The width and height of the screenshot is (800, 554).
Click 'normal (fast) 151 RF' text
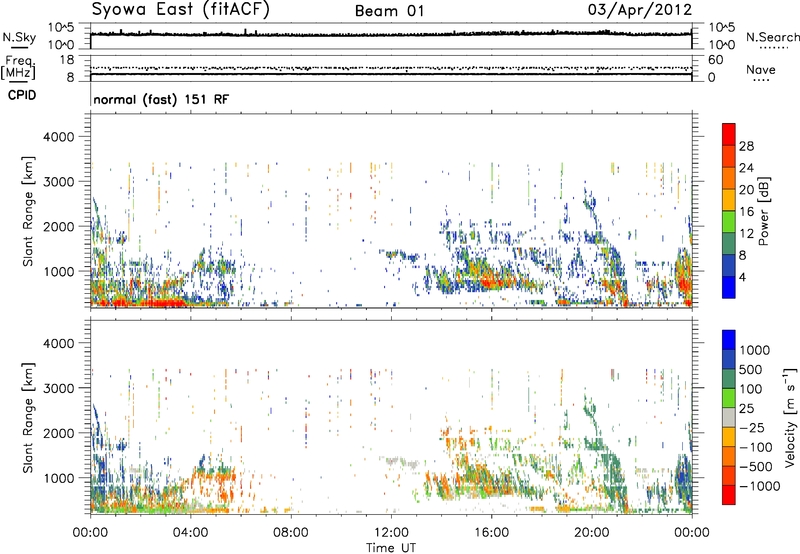(161, 99)
